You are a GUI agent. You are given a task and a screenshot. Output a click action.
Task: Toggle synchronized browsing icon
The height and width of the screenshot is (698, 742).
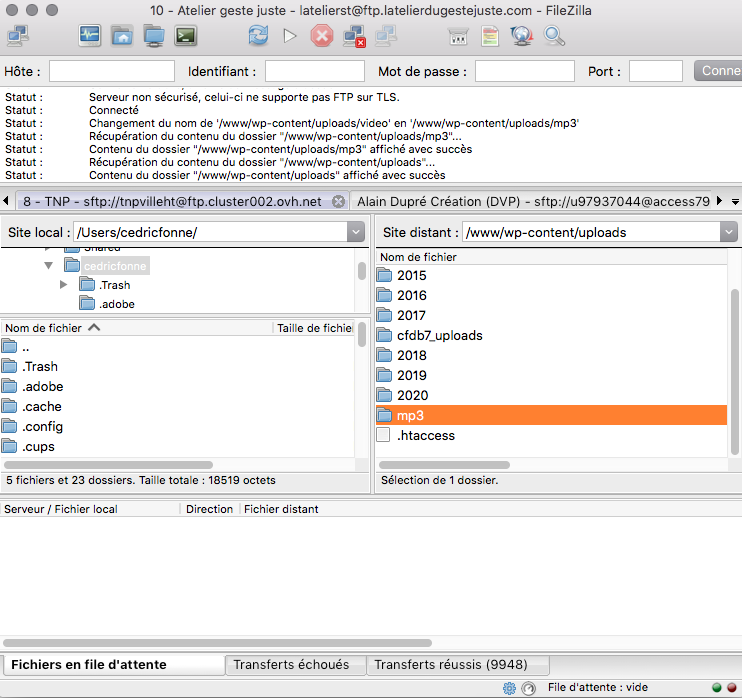click(521, 36)
